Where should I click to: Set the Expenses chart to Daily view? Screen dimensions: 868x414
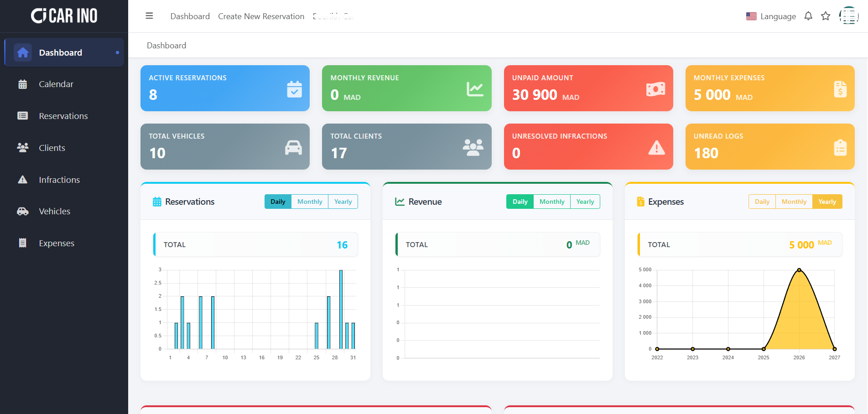762,201
